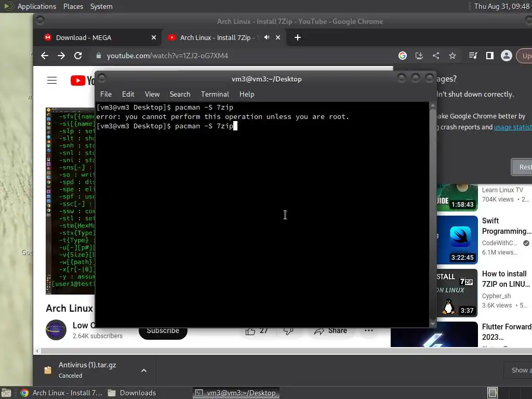
Task: Go to YouTube home logo
Action: click(83, 81)
